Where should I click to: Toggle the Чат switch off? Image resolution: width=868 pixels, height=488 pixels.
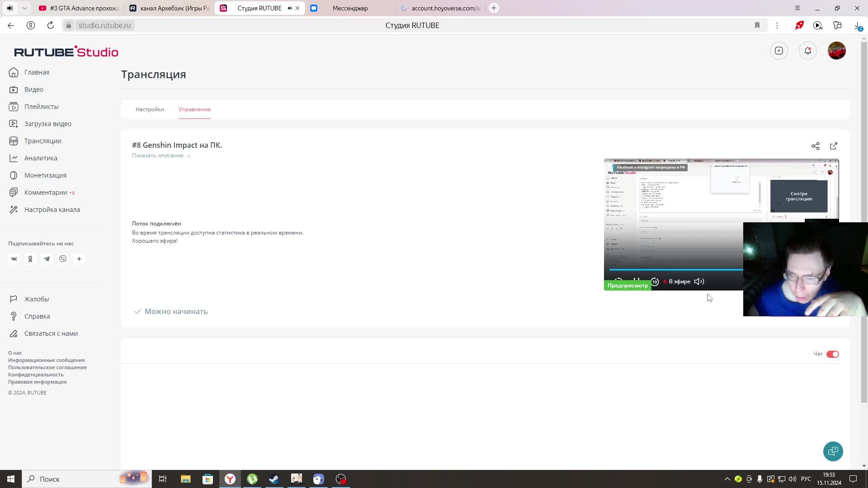coord(832,354)
